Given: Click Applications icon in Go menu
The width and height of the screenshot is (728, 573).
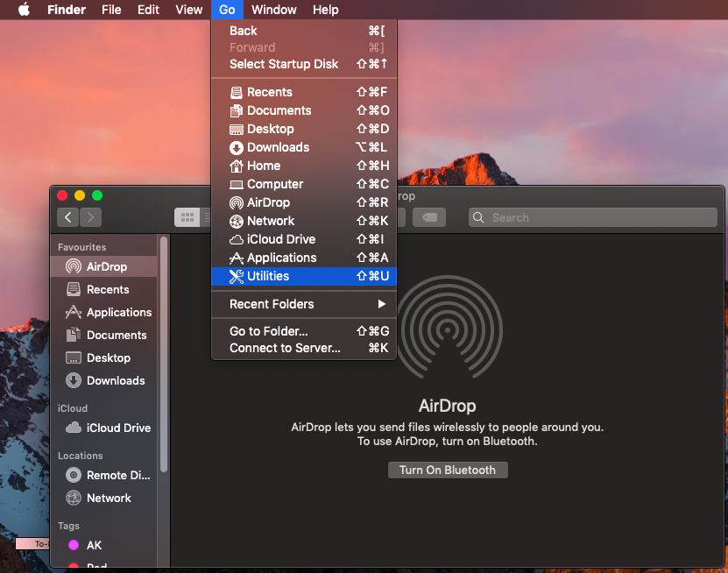Looking at the screenshot, I should (x=237, y=258).
